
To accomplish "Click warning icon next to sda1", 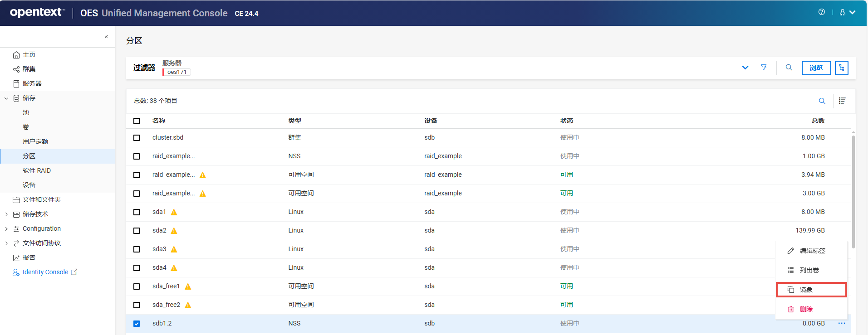I will click(174, 212).
